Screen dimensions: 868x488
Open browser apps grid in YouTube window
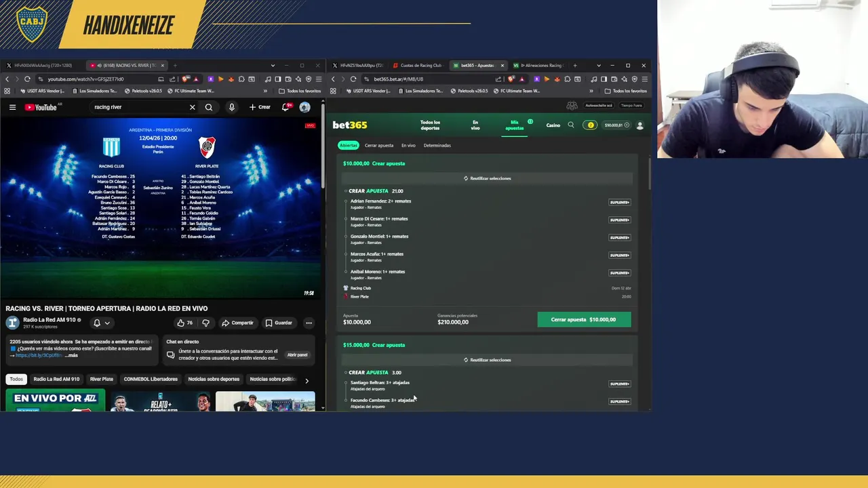click(x=7, y=91)
